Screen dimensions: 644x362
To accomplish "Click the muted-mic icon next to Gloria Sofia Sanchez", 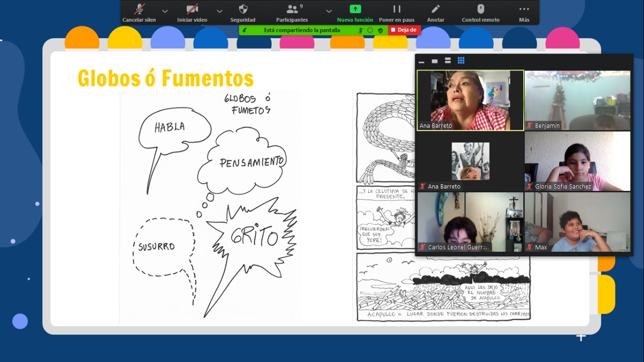I will 530,187.
